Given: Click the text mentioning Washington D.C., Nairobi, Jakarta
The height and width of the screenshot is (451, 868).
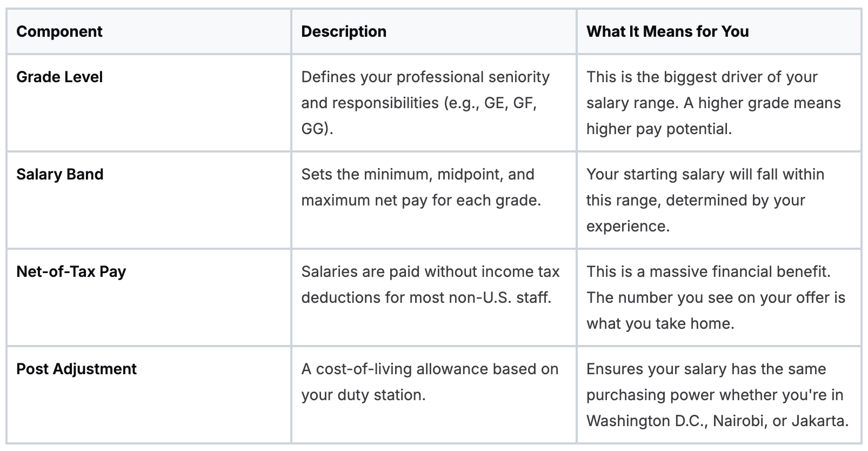Looking at the screenshot, I should coord(717,421).
